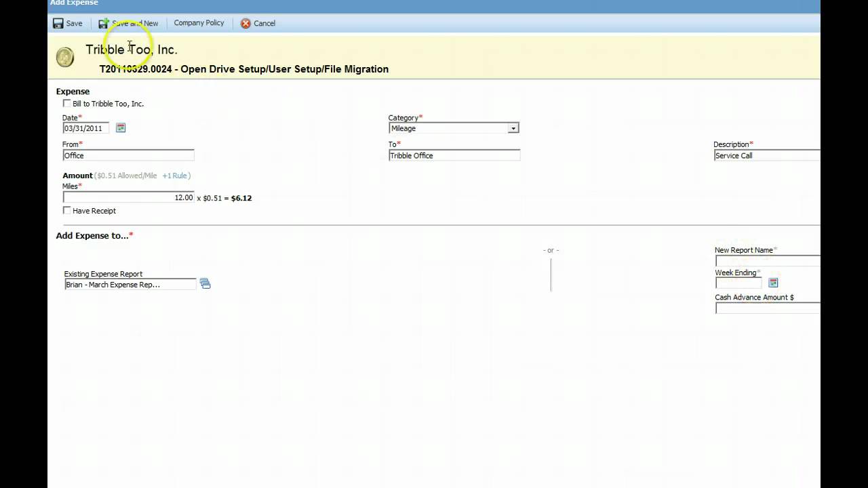
Task: Click the Company Policy button
Action: pyautogui.click(x=199, y=23)
